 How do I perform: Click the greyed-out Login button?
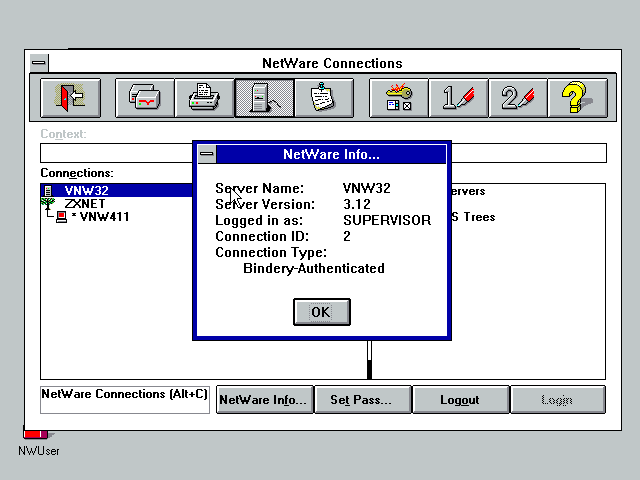[558, 400]
